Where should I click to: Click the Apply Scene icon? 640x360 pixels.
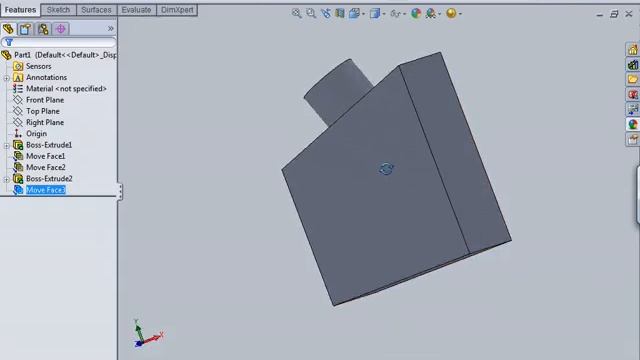pos(430,13)
